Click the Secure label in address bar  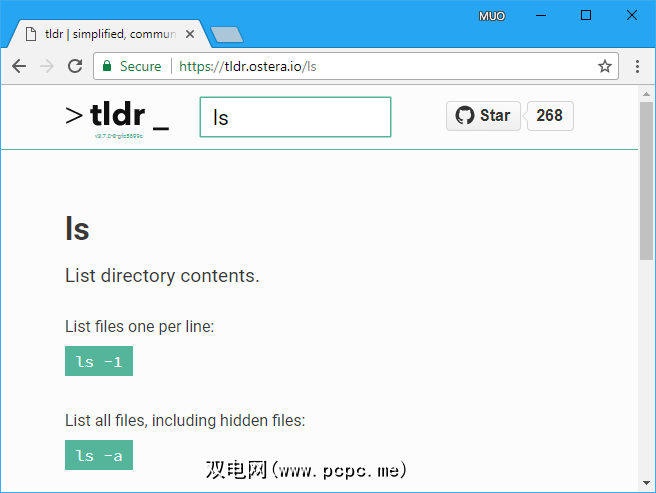coord(141,66)
